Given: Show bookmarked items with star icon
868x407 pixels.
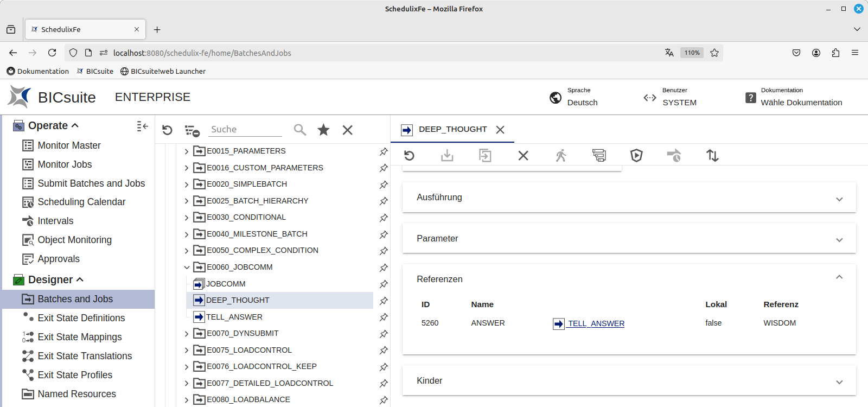Looking at the screenshot, I should [323, 130].
